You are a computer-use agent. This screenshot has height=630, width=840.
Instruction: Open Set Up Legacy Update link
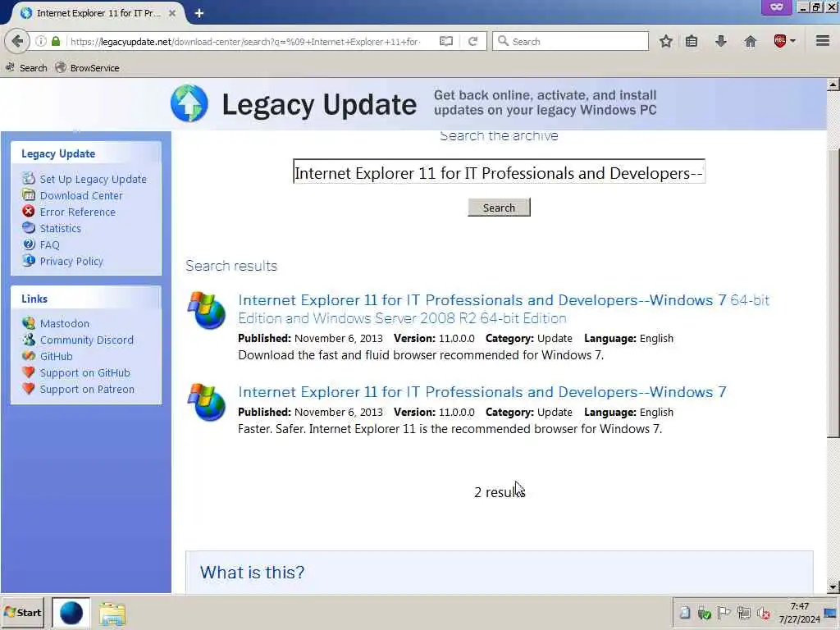click(93, 179)
